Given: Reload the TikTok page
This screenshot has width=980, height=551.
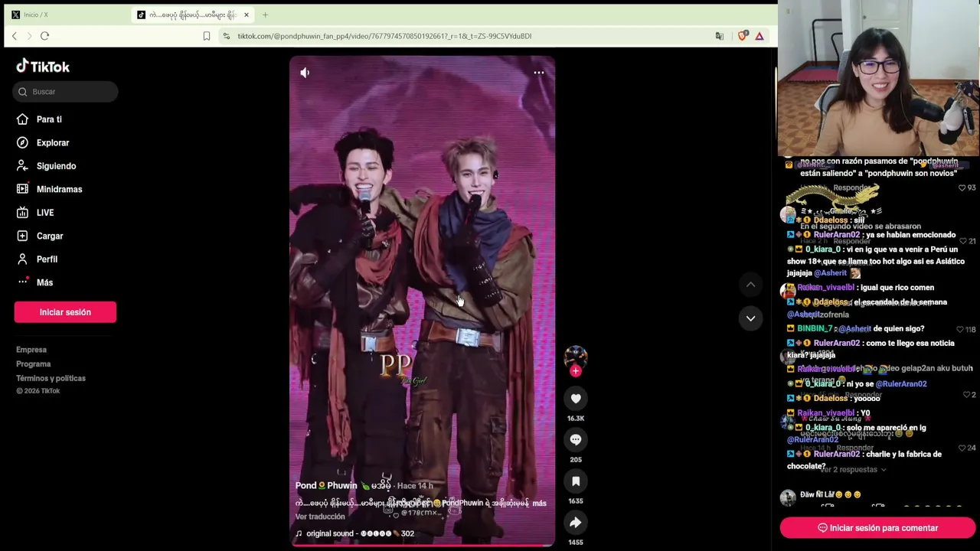Looking at the screenshot, I should click(44, 36).
